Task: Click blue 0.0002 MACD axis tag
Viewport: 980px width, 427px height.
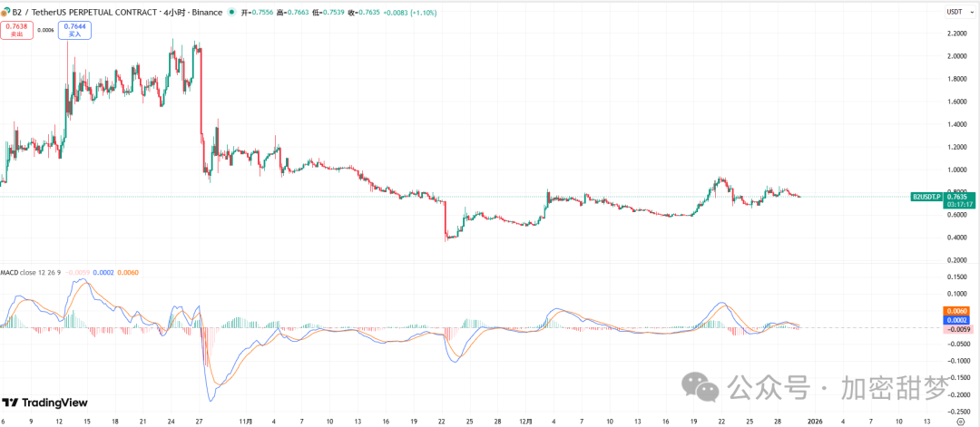Action: 956,320
